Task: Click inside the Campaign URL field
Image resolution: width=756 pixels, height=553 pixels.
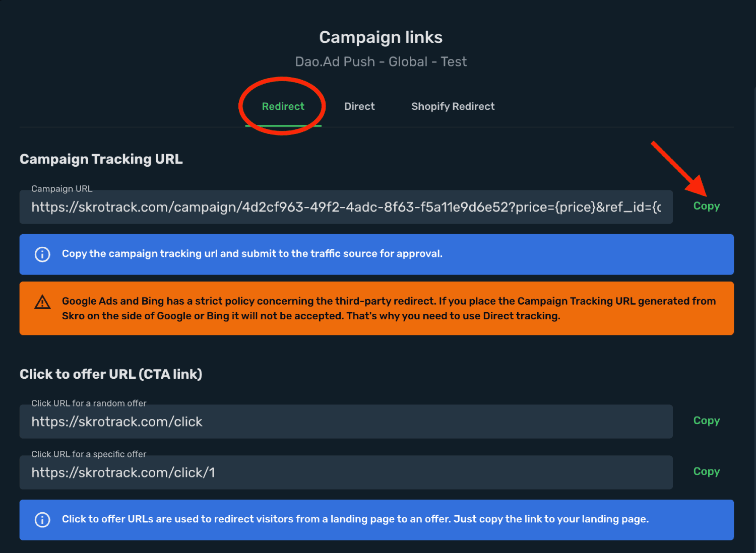Action: (x=346, y=207)
